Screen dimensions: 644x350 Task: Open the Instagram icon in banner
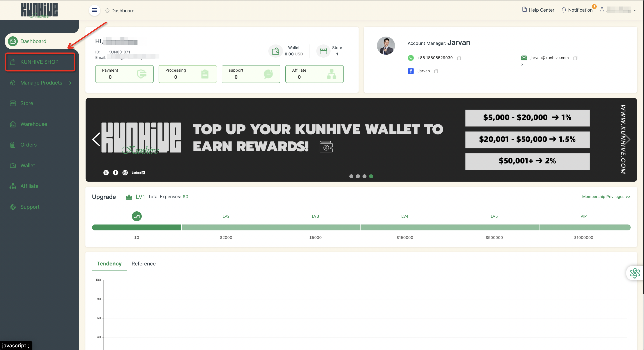125,173
